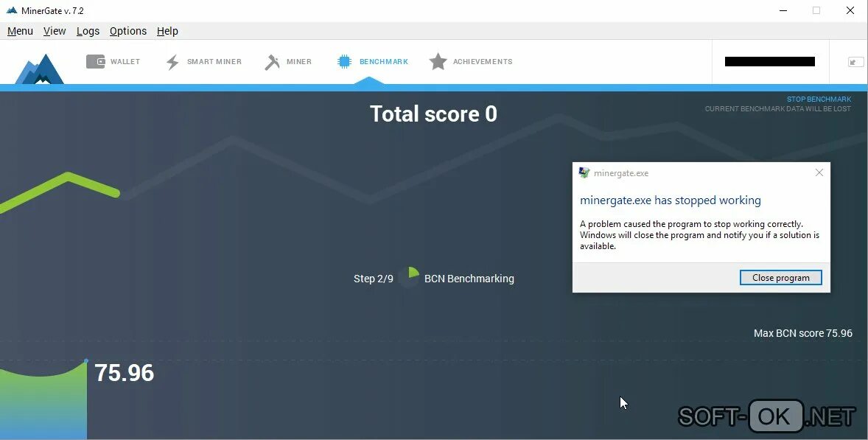868x440 pixels.
Task: Close the MinerGate window
Action: coord(850,10)
